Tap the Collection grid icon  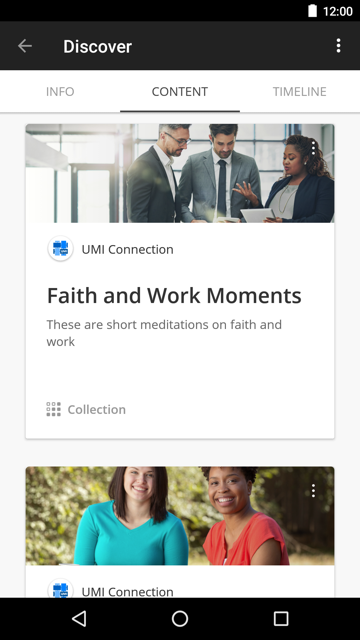click(x=53, y=409)
